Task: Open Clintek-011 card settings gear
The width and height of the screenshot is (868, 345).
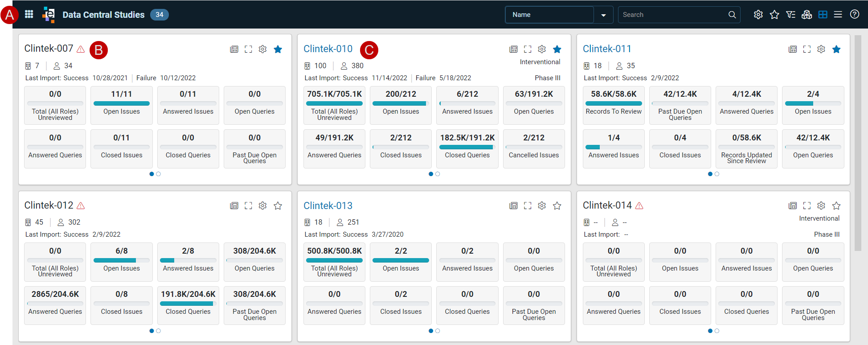Action: [x=821, y=49]
